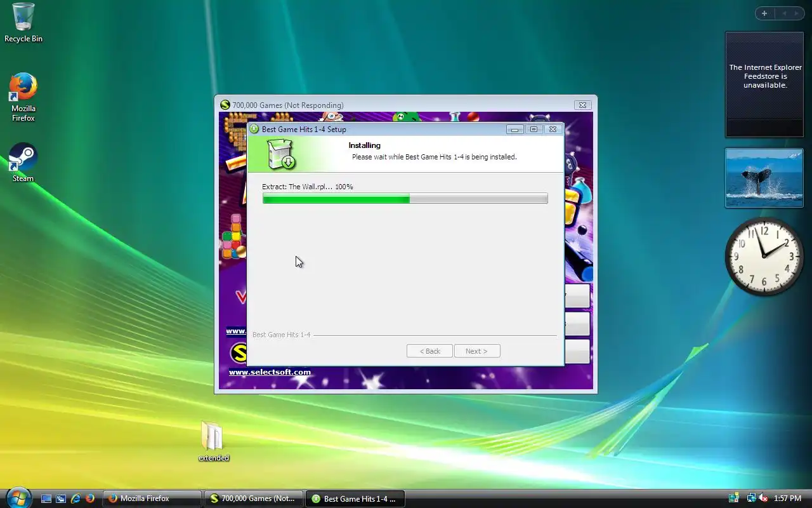Select the Steam desktop shortcut
The width and height of the screenshot is (812, 508).
(23, 163)
